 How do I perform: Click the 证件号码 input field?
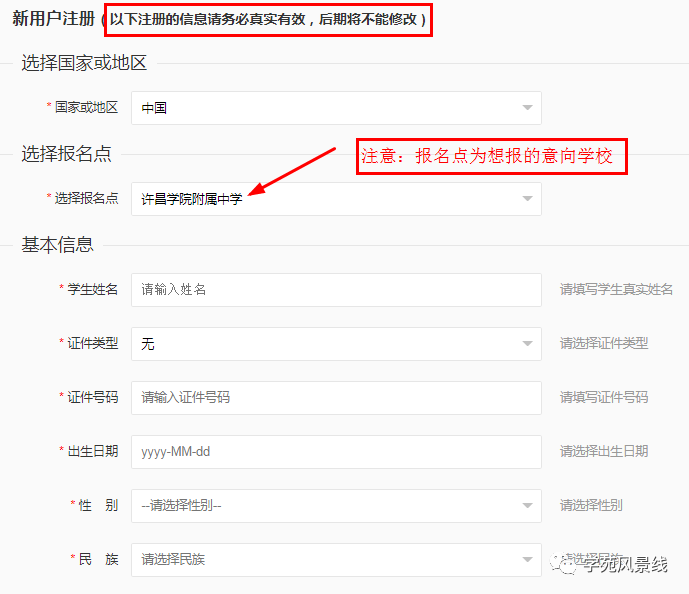click(335, 398)
